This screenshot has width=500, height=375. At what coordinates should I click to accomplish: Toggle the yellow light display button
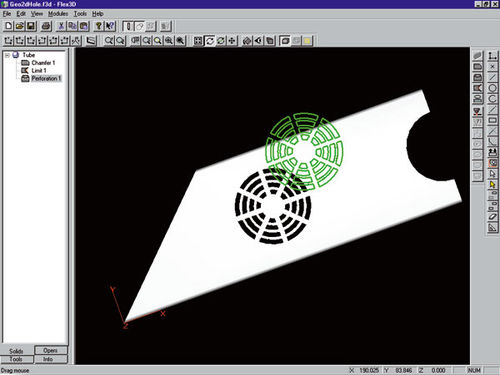click(307, 41)
